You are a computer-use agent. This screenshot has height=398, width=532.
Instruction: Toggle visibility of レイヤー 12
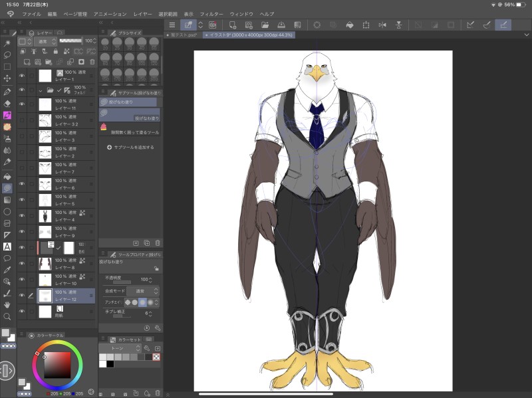coord(22,295)
